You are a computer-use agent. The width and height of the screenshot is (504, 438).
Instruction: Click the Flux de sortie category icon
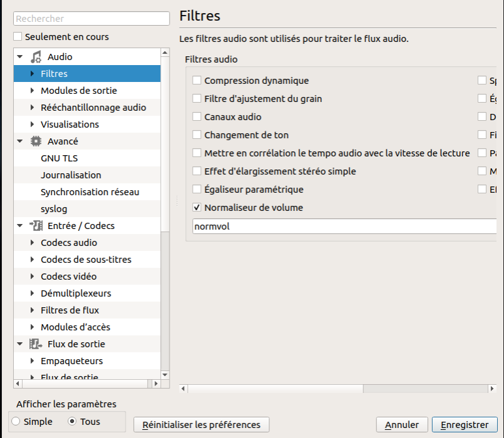36,344
